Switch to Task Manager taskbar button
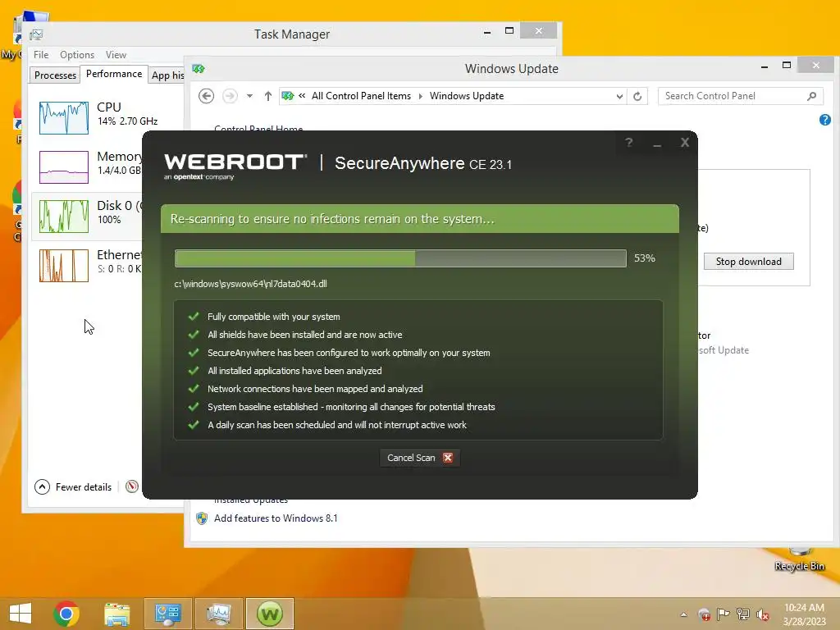This screenshot has height=630, width=840. pyautogui.click(x=218, y=614)
